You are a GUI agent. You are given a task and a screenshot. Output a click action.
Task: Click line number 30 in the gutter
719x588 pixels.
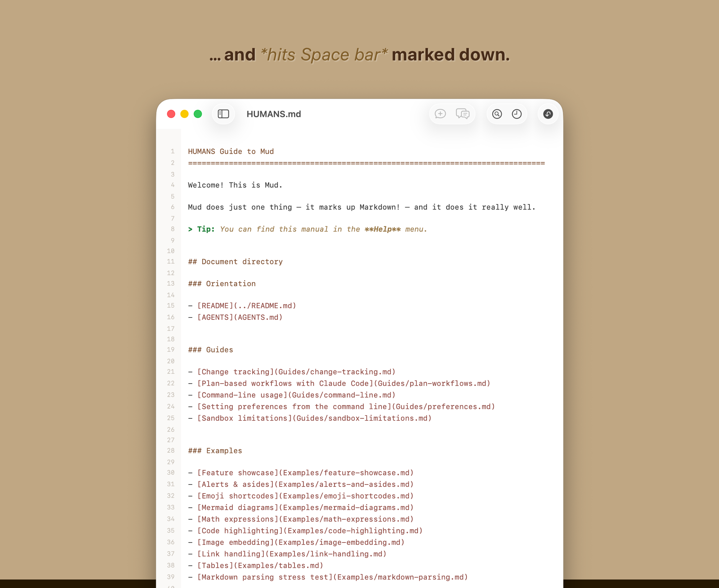click(171, 472)
